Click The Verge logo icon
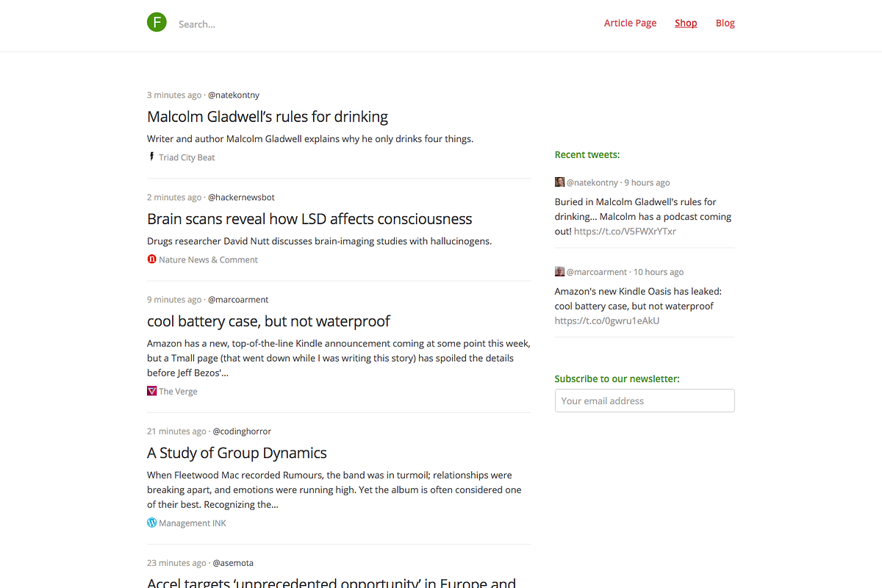This screenshot has width=882, height=588. click(151, 391)
